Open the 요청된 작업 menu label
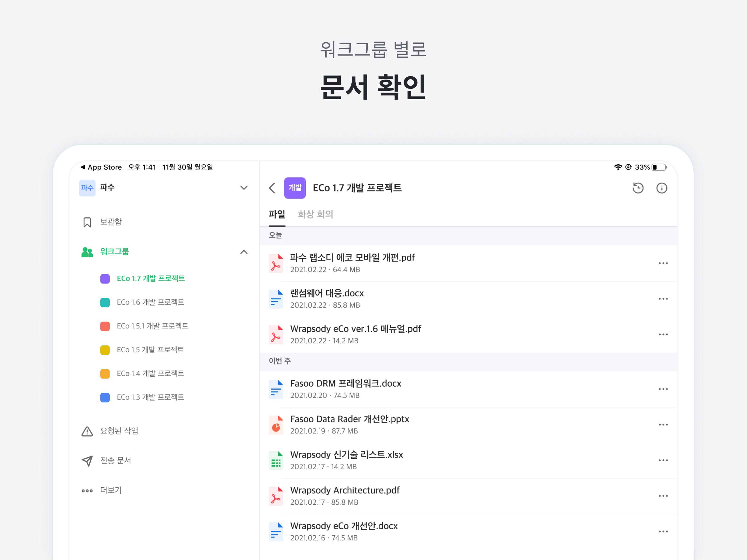 click(119, 431)
